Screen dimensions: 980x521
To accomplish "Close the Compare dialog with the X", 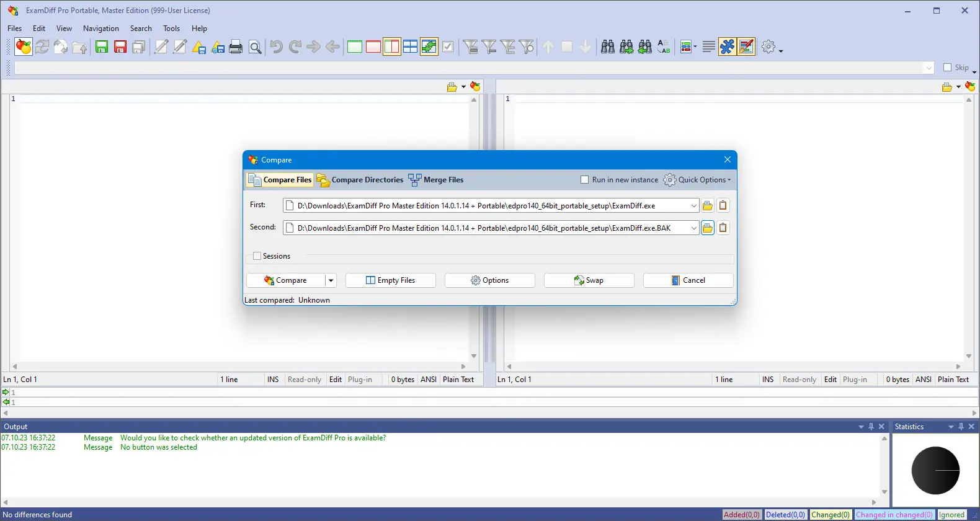I will 728,160.
